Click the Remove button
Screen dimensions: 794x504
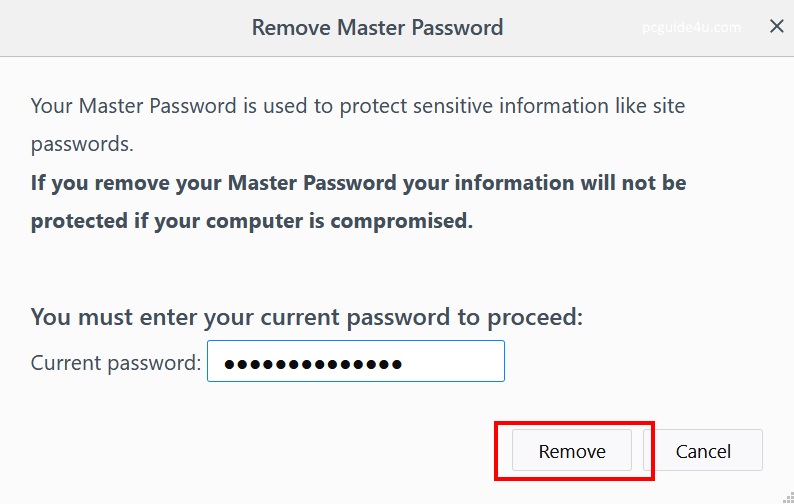pos(572,451)
